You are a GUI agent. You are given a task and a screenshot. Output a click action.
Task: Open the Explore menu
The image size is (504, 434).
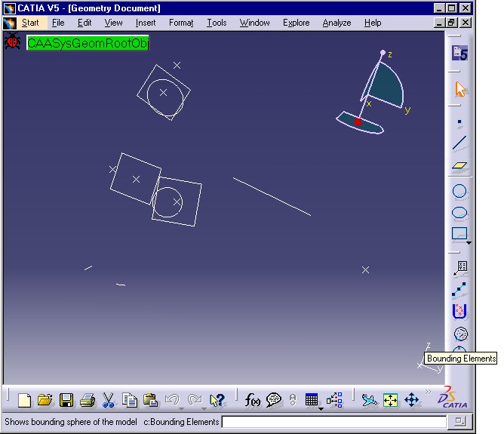click(297, 23)
